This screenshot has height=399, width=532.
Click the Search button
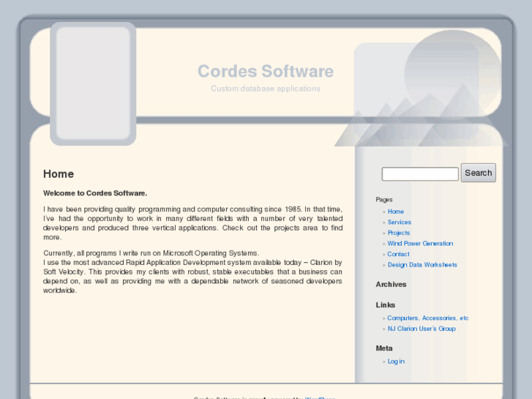pos(478,173)
